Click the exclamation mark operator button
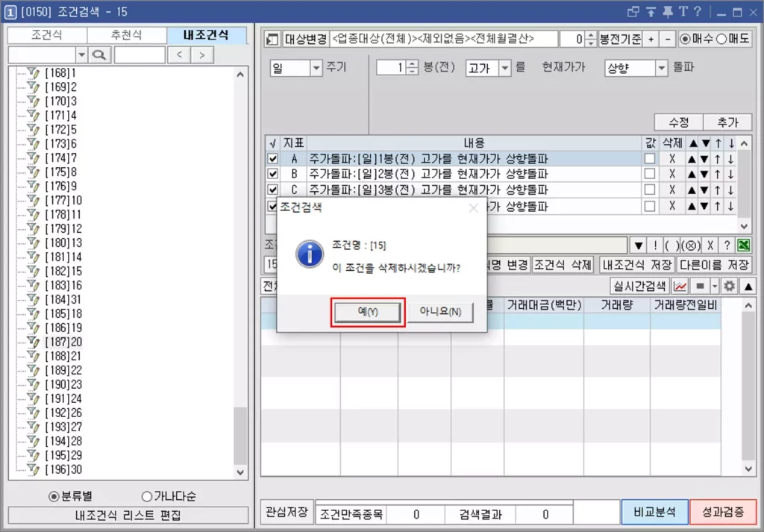This screenshot has width=764, height=532. pos(655,245)
